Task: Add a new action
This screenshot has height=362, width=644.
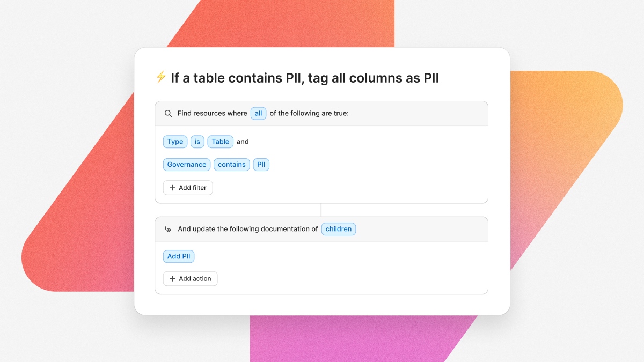Action: tap(191, 279)
